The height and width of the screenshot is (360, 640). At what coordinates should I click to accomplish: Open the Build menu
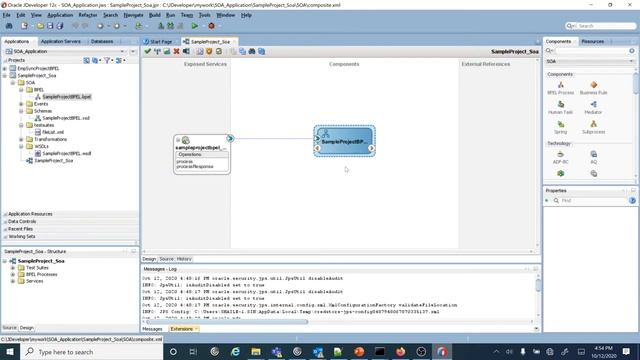[x=155, y=15]
